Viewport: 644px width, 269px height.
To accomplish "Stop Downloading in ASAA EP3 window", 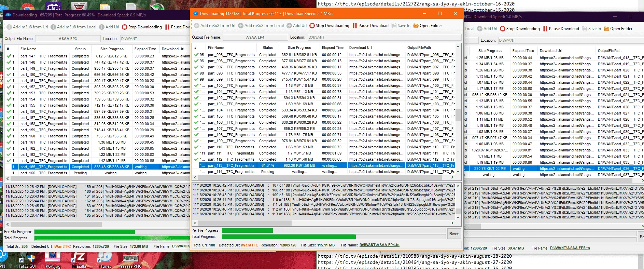I will [142, 27].
